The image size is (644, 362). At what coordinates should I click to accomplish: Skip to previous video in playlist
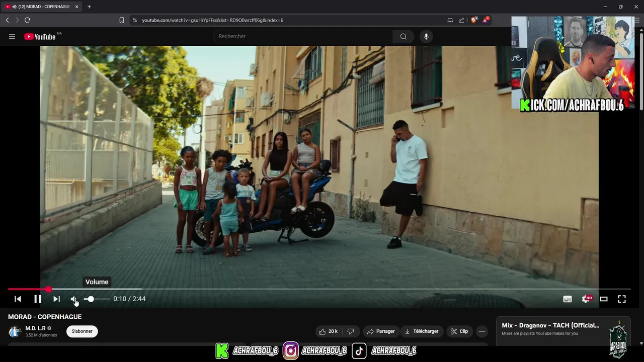click(18, 299)
